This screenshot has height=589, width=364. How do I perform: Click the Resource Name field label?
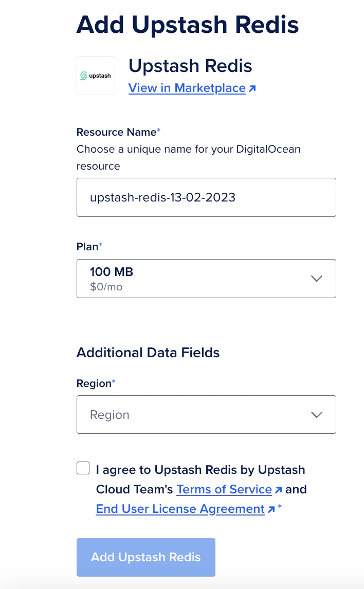coord(117,132)
